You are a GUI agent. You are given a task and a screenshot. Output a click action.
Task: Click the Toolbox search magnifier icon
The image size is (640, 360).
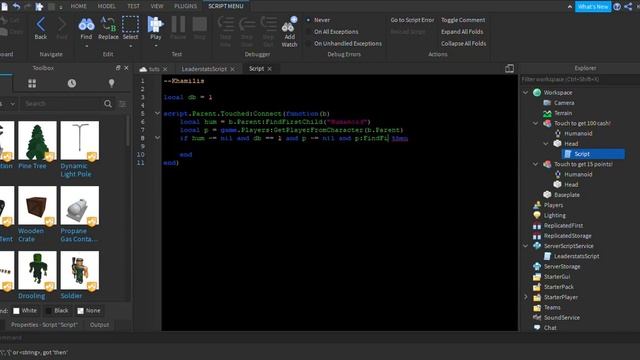108,104
